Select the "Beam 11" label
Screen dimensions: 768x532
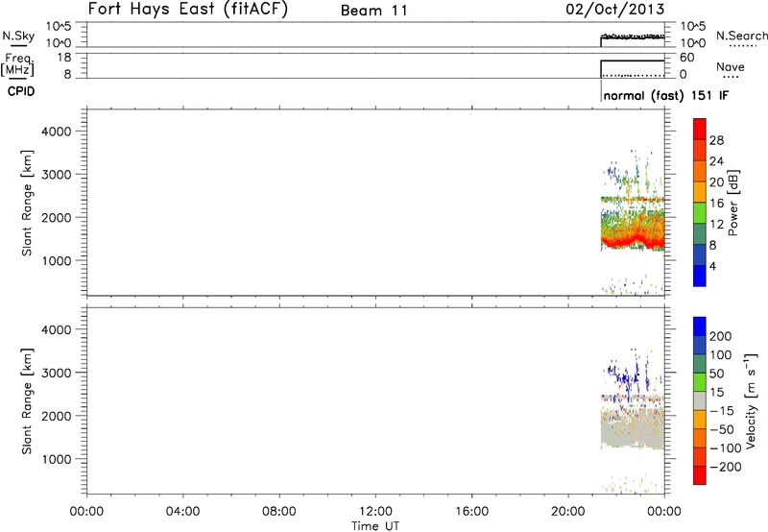click(x=373, y=11)
